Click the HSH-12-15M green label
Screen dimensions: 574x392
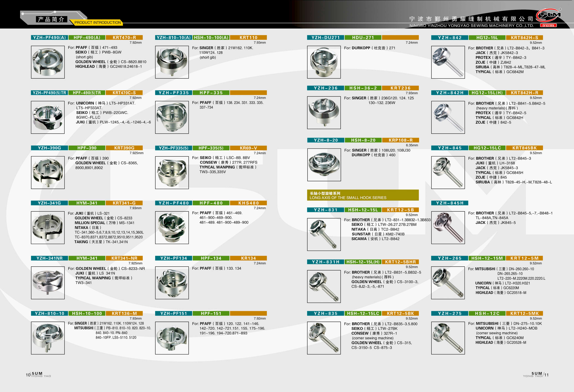[x=487, y=258]
